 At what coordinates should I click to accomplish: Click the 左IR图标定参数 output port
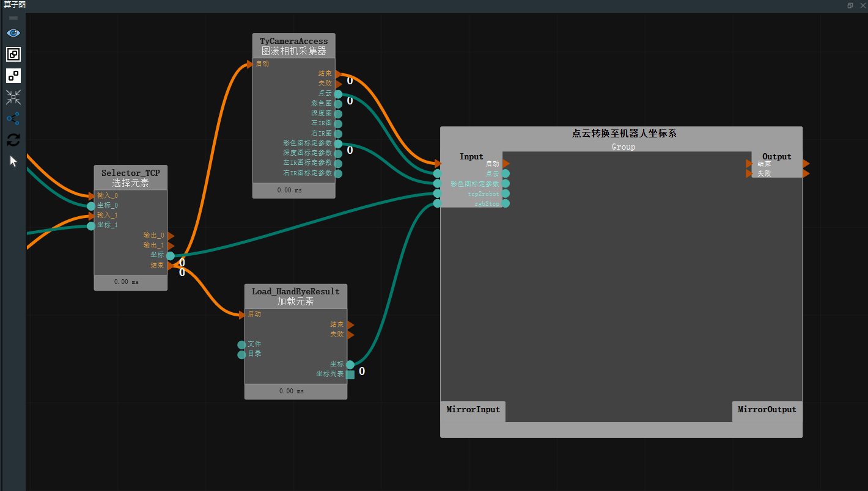(x=338, y=164)
